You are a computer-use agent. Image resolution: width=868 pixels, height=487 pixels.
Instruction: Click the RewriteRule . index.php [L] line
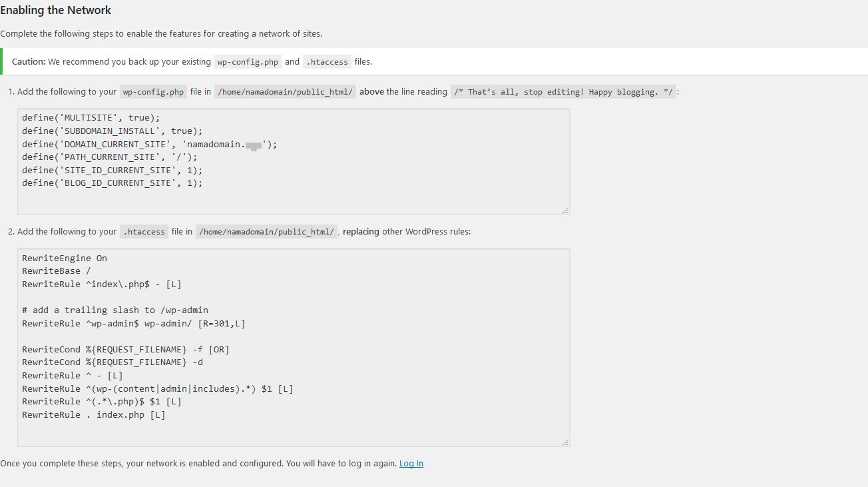pos(94,415)
